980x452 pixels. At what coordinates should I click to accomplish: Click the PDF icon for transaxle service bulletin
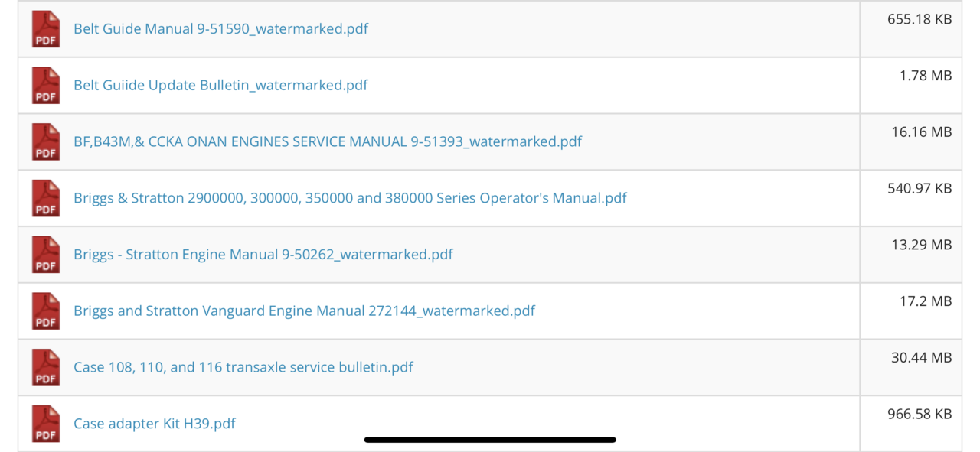(46, 367)
